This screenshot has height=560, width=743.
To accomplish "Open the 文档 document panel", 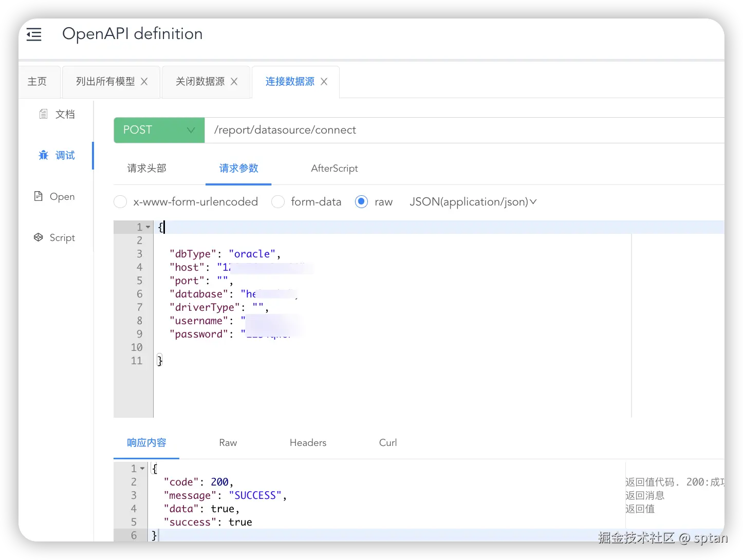I will pyautogui.click(x=57, y=114).
